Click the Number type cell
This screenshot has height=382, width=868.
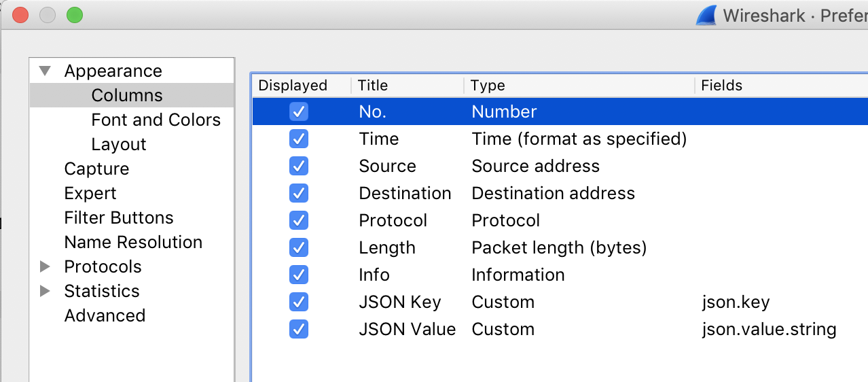click(x=504, y=111)
